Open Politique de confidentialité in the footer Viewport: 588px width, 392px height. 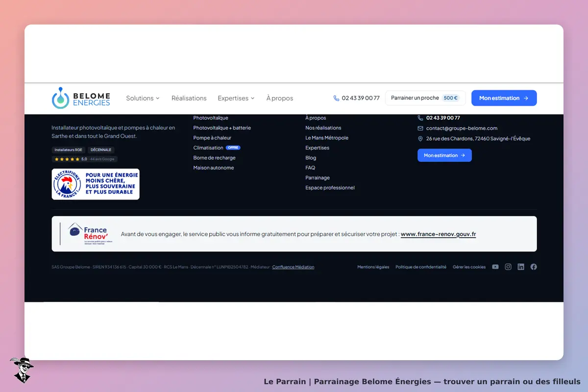point(421,267)
